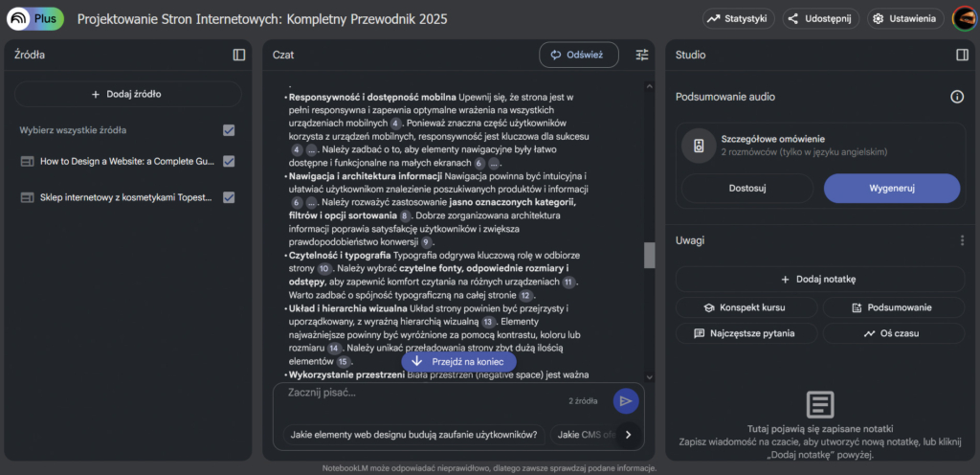Screen dimensions: 980x475
Task: Open Uwagi three-dot options menu
Action: (x=962, y=240)
